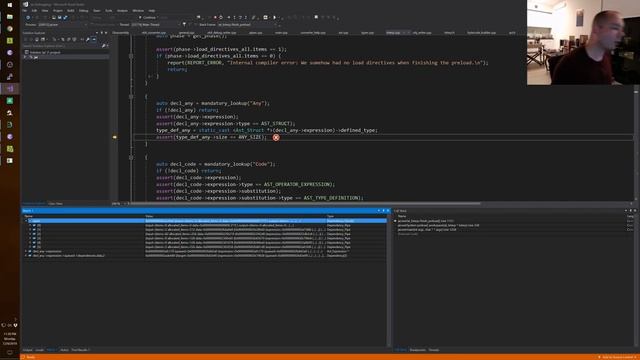Select the third frame in Call Stack
Viewport: 640px width, 360px height.
point(427,230)
